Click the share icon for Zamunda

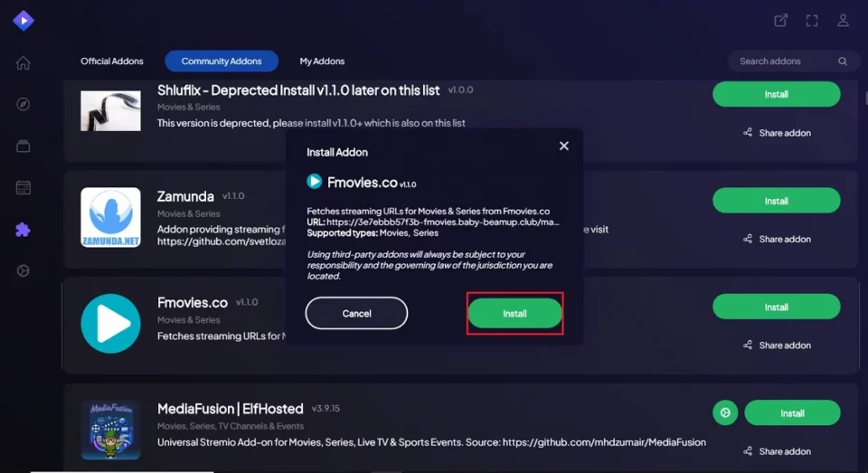(748, 239)
